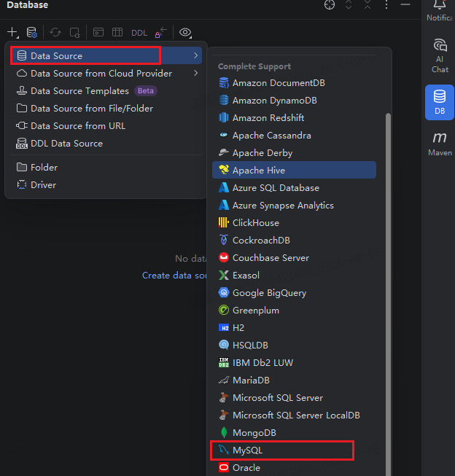Select CockroachDB data source
The image size is (455, 476).
294,240
